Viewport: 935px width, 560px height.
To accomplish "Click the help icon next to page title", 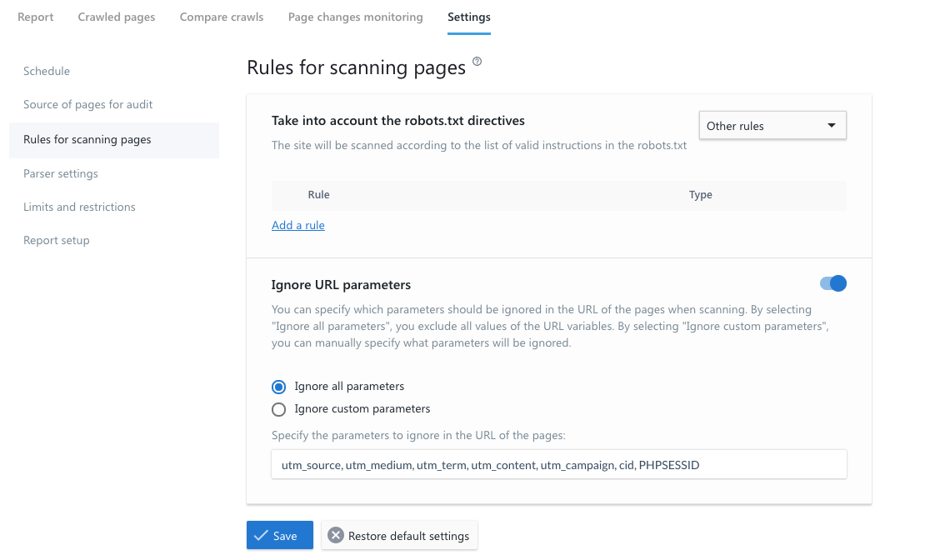I will (x=477, y=62).
